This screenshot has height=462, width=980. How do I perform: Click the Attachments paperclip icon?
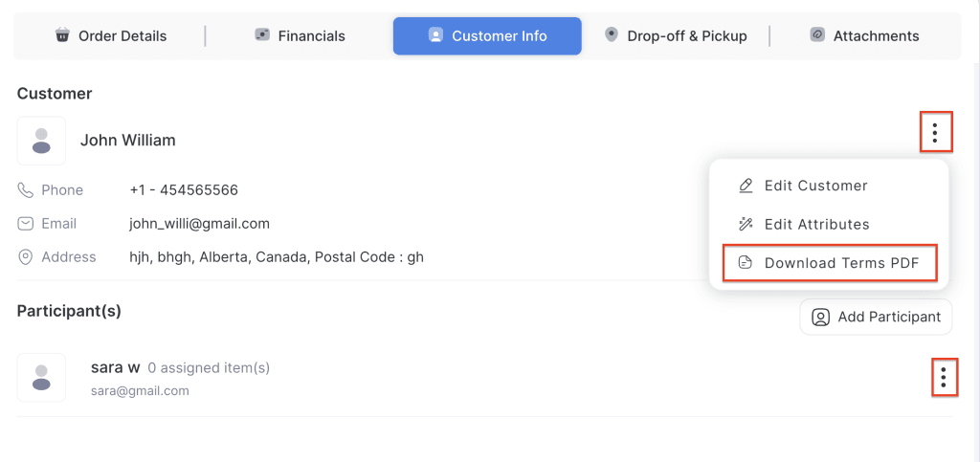click(x=817, y=35)
